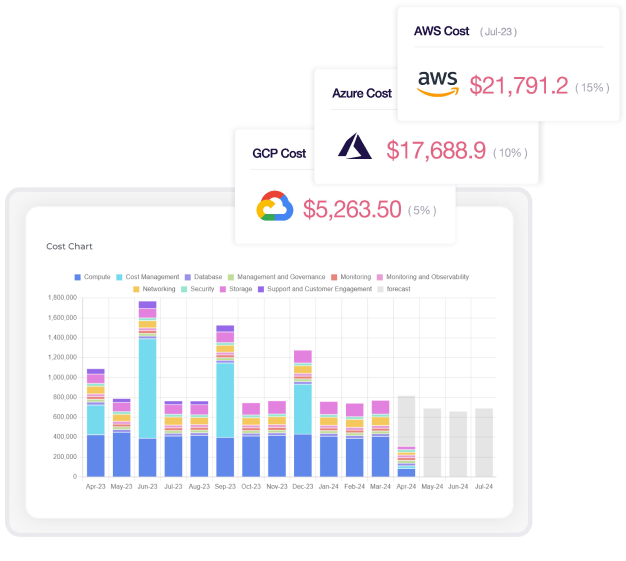Image resolution: width=626 pixels, height=561 pixels.
Task: Click the AWS Cost card title
Action: [x=442, y=31]
